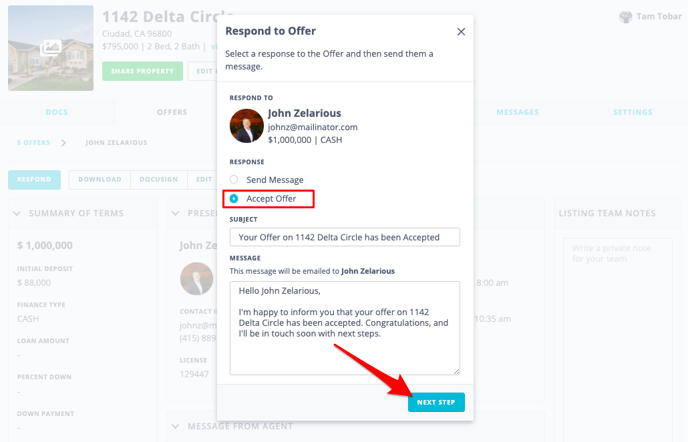Viewport: 688px width, 442px height.
Task: Click the Subject input field
Action: tap(345, 237)
